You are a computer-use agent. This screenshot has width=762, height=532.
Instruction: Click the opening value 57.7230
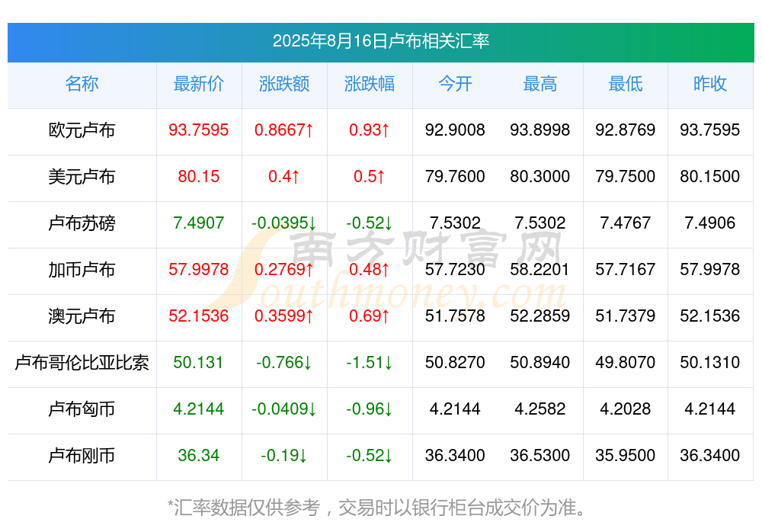click(455, 269)
